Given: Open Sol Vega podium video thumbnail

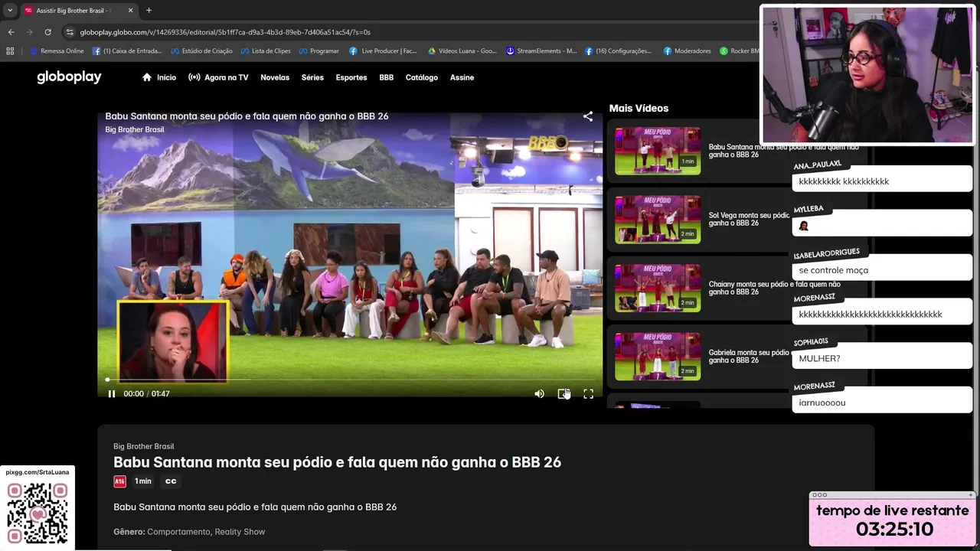Looking at the screenshot, I should point(658,220).
